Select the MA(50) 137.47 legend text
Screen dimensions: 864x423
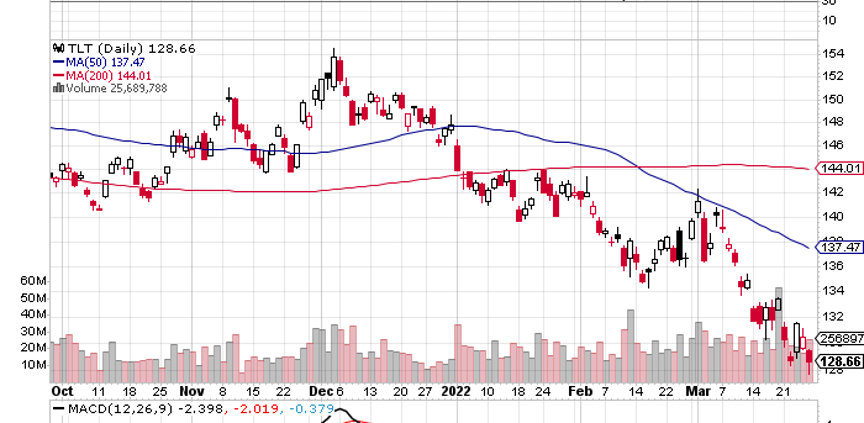[x=102, y=62]
